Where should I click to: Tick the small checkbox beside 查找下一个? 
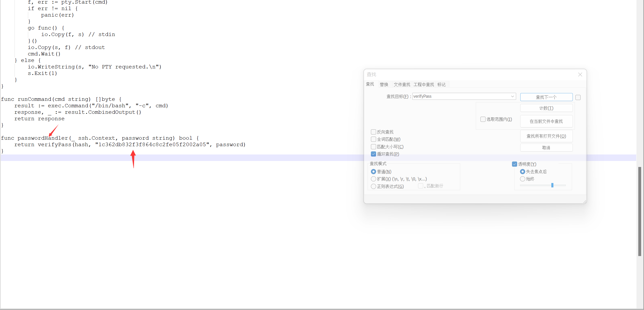pyautogui.click(x=578, y=97)
